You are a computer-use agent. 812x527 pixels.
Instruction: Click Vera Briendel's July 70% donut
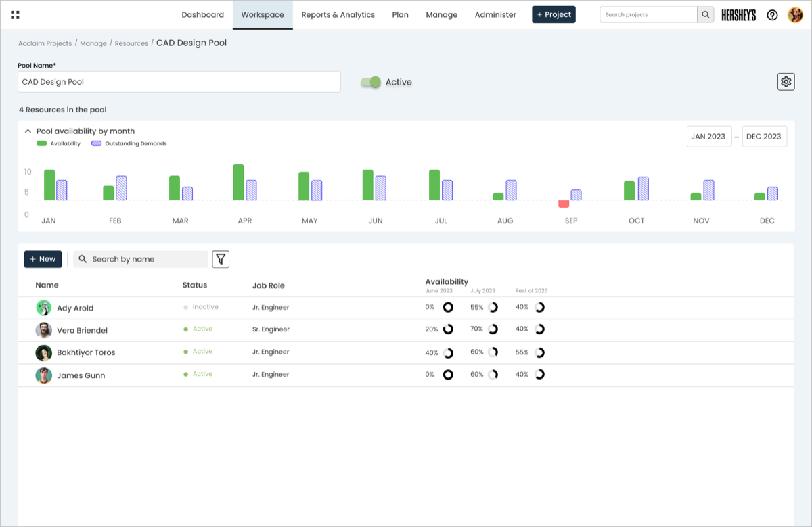click(493, 329)
